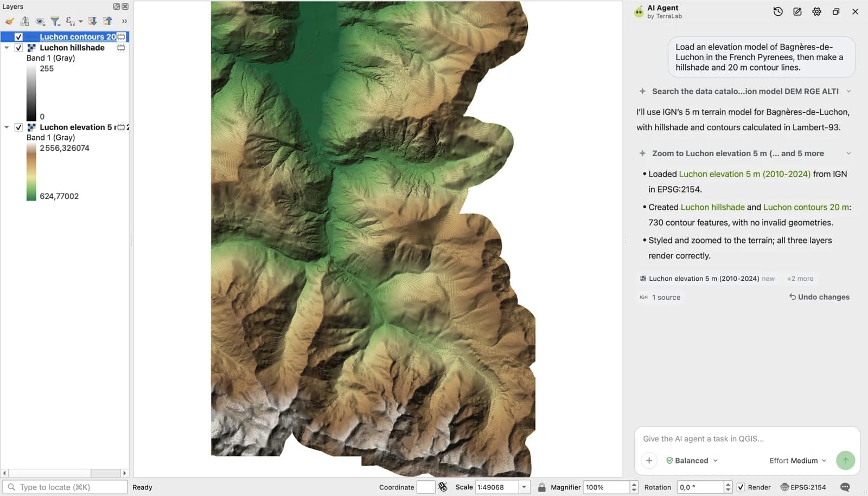Toggle the Render checkbox
This screenshot has height=496, width=868.
point(741,487)
